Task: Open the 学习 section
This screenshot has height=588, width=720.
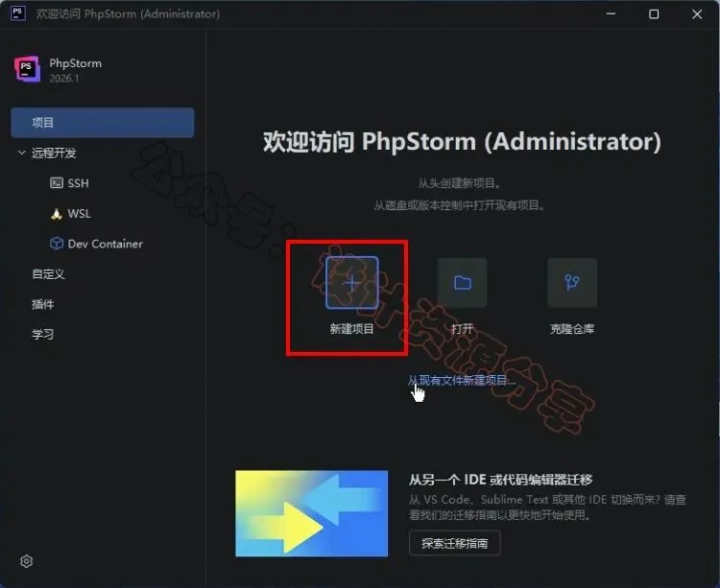Action: tap(42, 335)
